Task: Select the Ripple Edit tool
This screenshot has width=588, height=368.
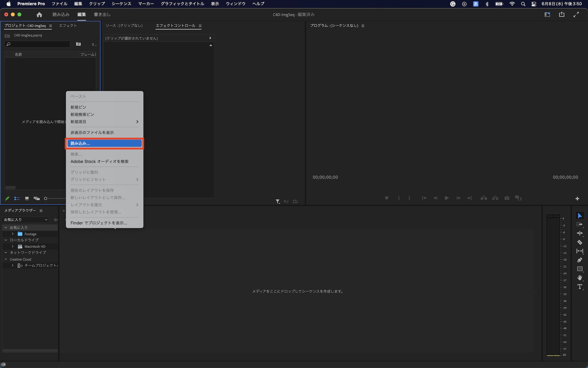Action: [579, 233]
